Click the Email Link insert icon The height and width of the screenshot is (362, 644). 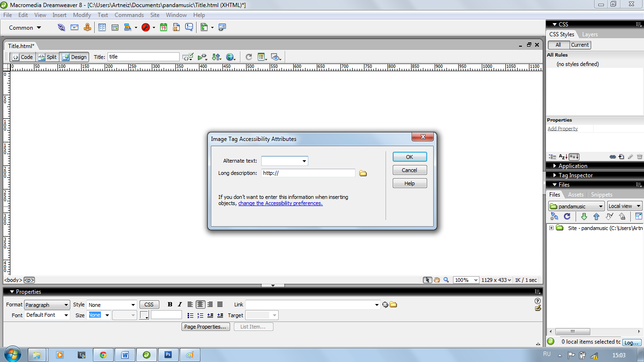pyautogui.click(x=74, y=27)
